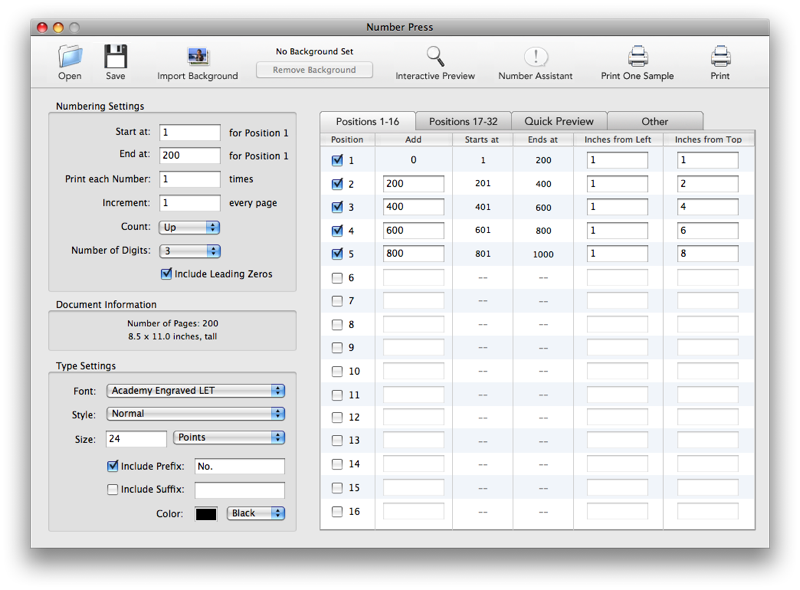The width and height of the screenshot is (800, 590).
Task: Uncheck Position 1 checkbox
Action: (x=337, y=160)
